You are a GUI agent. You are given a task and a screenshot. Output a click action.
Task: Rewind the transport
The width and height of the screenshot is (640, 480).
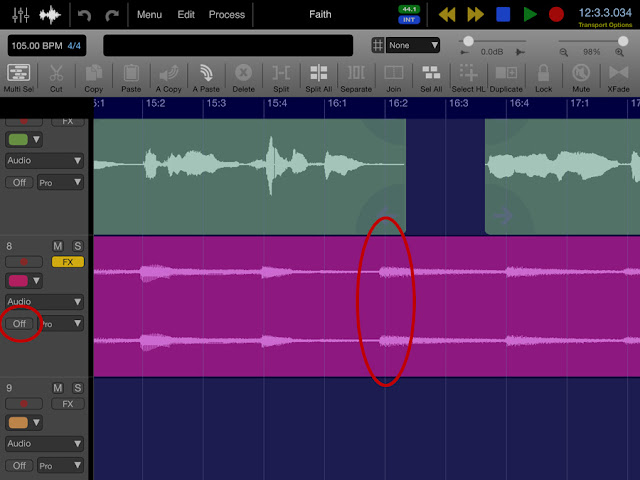447,15
